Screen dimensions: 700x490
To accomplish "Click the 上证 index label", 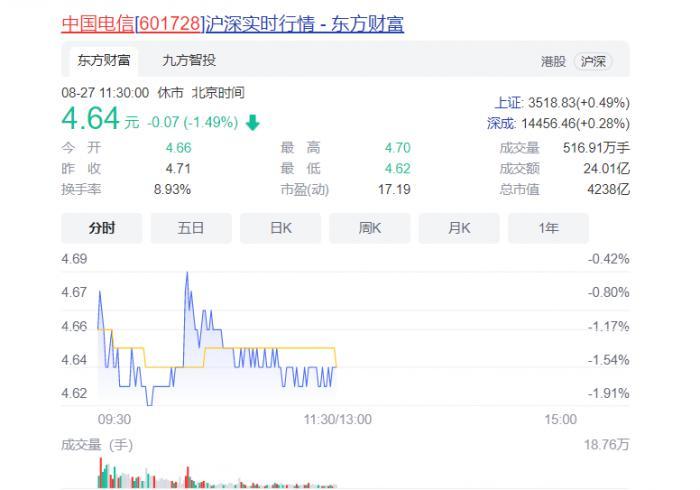I will [x=508, y=103].
